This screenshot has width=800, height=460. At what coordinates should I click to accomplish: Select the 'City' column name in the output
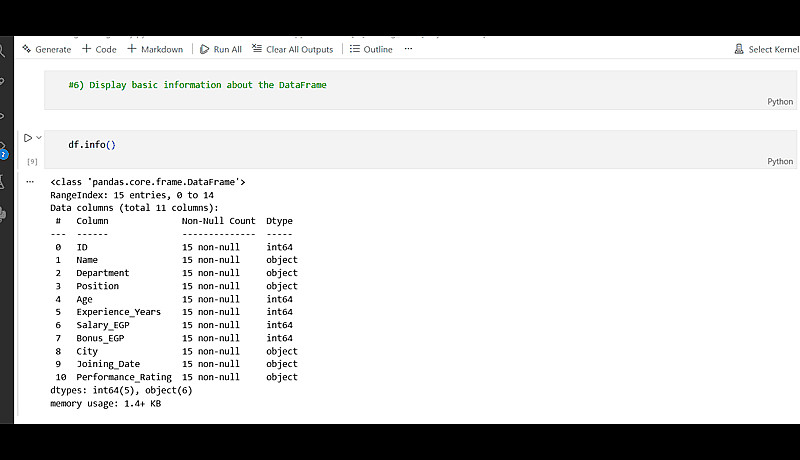87,351
